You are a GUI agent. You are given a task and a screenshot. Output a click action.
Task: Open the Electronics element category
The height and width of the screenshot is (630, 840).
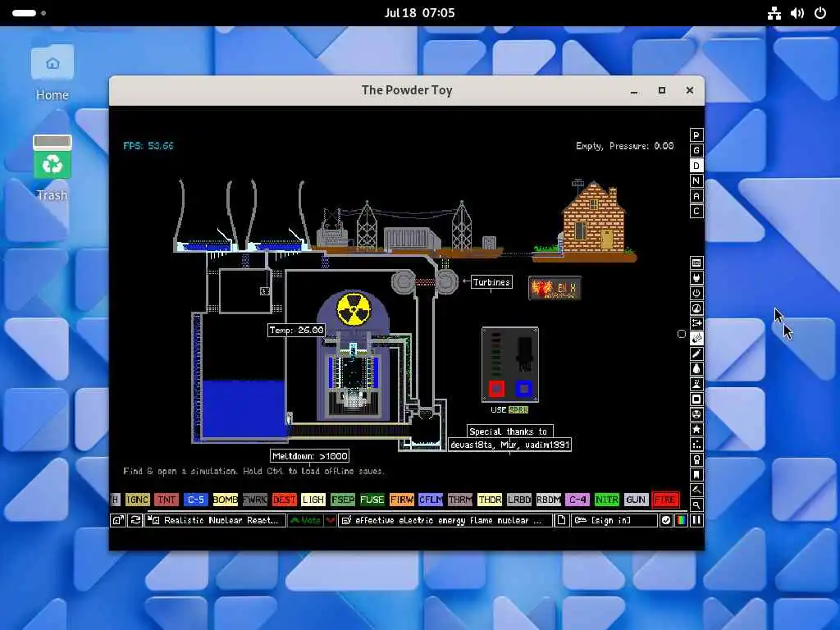click(x=696, y=278)
